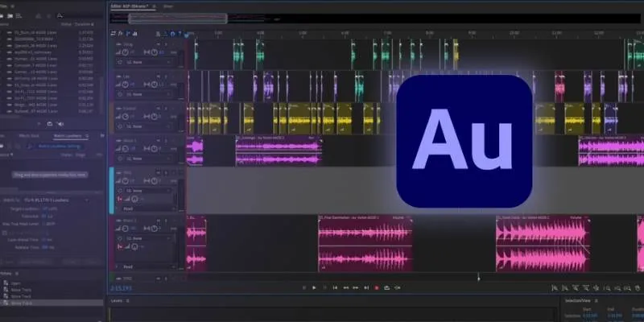Start playback with the Play button
Image resolution: width=644 pixels, height=322 pixels.
pyautogui.click(x=314, y=288)
